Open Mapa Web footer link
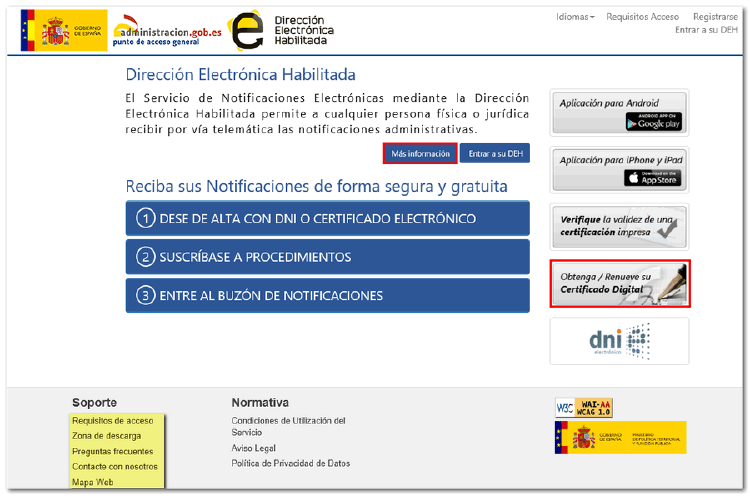 (x=93, y=482)
